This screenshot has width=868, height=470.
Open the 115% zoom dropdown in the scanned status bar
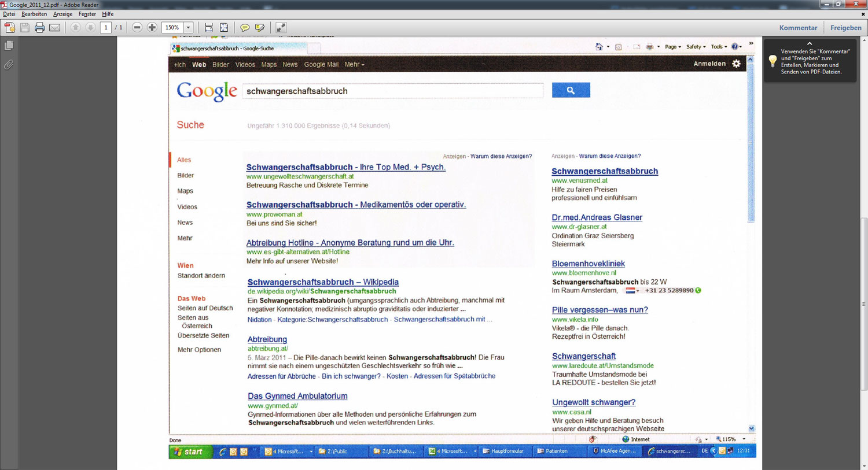click(744, 439)
